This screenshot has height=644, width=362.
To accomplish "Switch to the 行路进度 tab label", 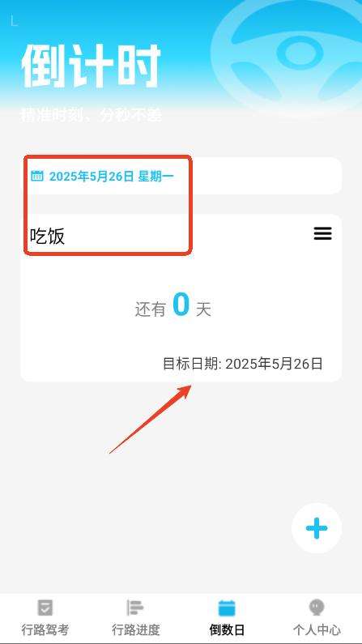I will tap(135, 629).
